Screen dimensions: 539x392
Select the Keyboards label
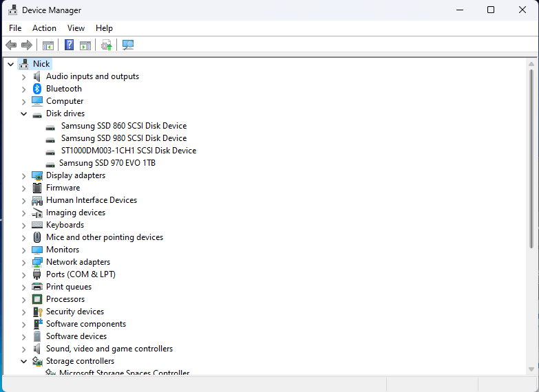coord(65,225)
